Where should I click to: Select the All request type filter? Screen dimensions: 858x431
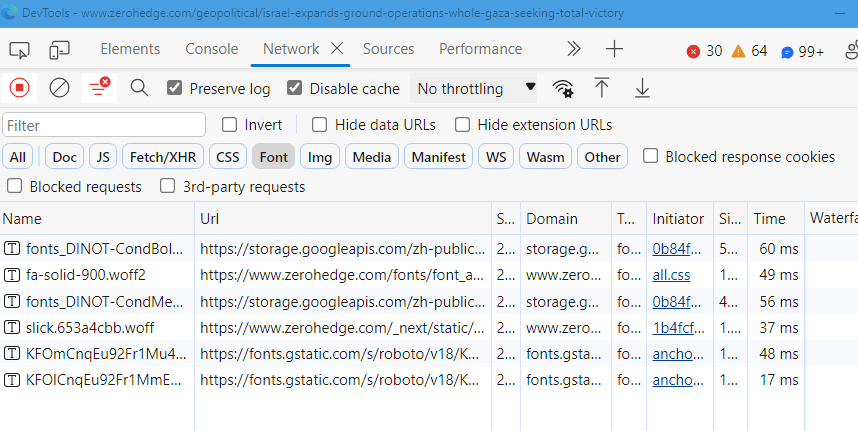18,157
